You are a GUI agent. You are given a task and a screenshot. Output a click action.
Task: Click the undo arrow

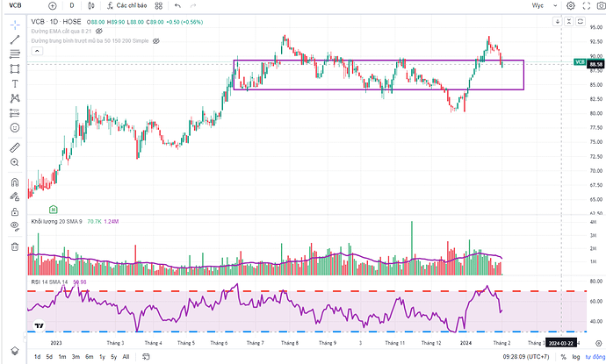pos(177,6)
